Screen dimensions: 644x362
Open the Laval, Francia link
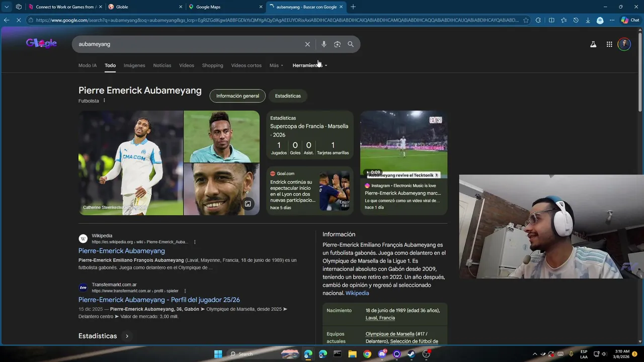click(380, 318)
